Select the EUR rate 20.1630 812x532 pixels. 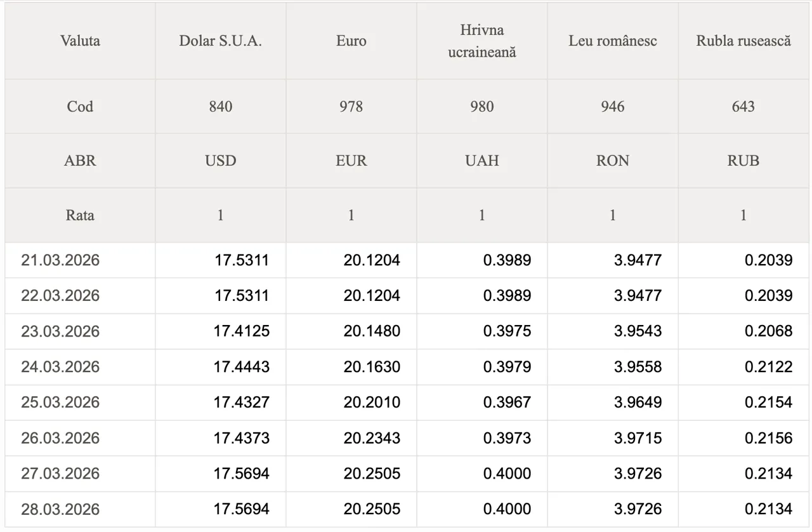coord(372,367)
